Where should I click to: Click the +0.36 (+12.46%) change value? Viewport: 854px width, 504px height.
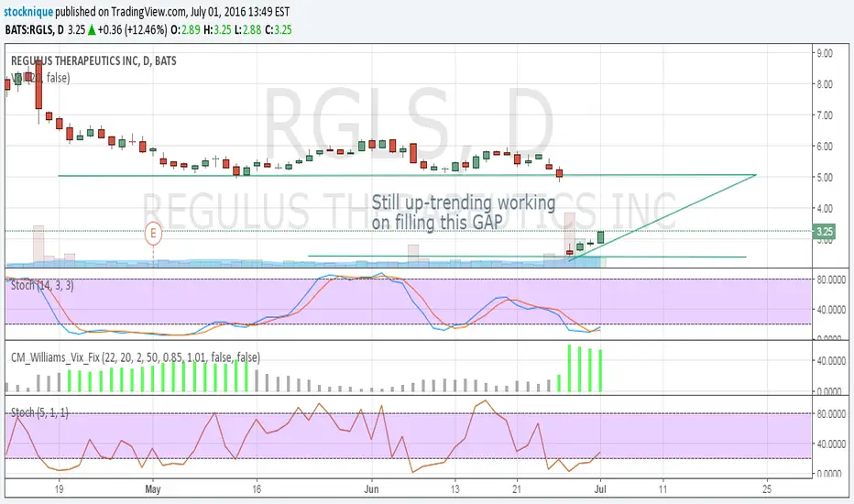tap(132, 30)
